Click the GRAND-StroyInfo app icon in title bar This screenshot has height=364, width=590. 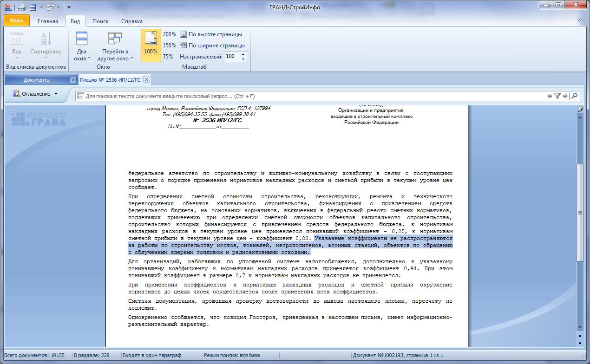click(8, 7)
